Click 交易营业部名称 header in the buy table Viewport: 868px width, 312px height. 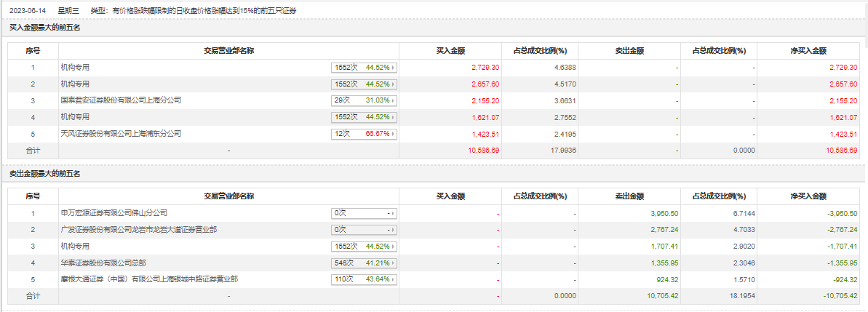(x=228, y=51)
